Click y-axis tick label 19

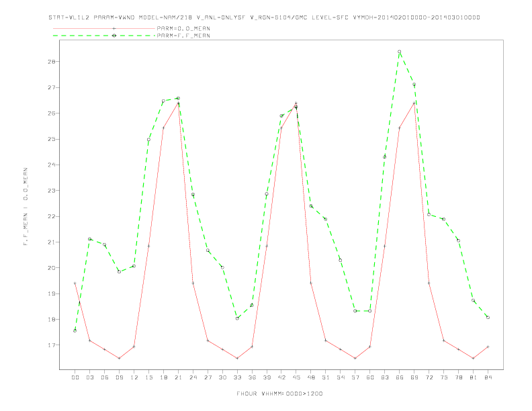pos(52,293)
